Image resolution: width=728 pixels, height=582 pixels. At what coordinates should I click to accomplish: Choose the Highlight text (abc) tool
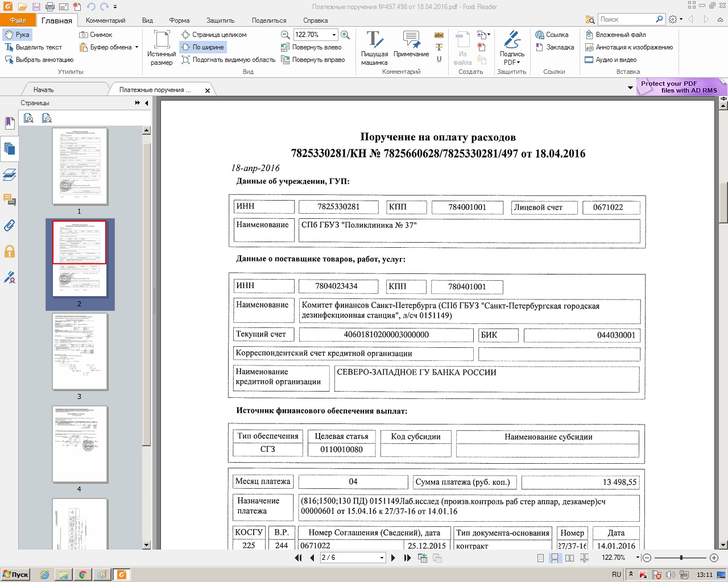(x=439, y=35)
